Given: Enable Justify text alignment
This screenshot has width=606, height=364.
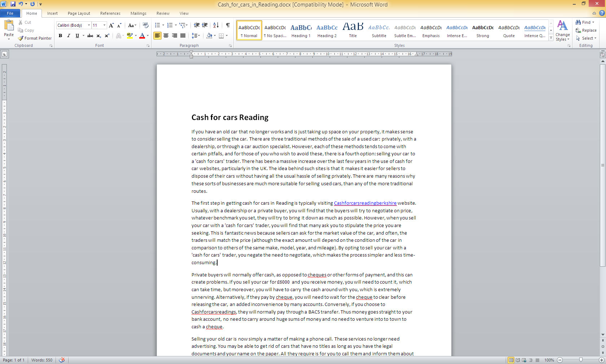Looking at the screenshot, I should (183, 36).
